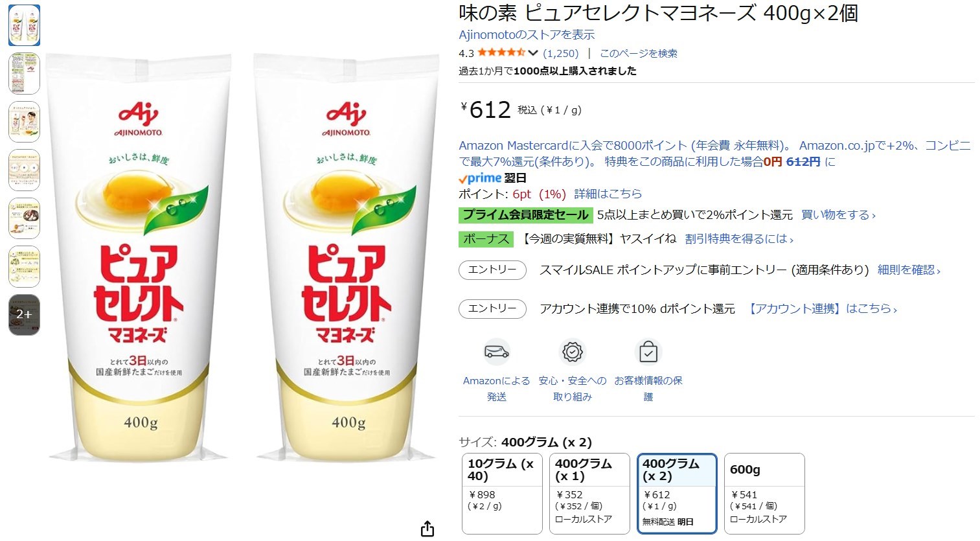Click the Amazon delivery truck icon

pyautogui.click(x=497, y=352)
